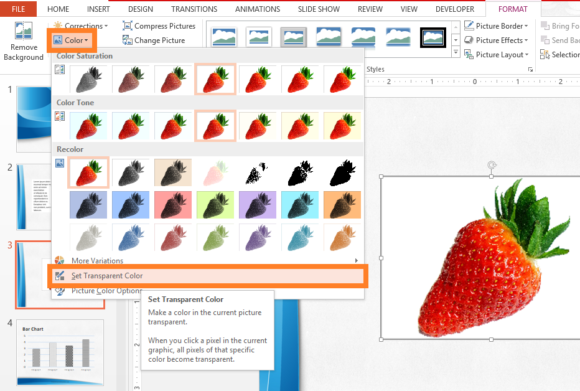Image resolution: width=580 pixels, height=391 pixels.
Task: Expand the Picture Effects dropdown
Action: pyautogui.click(x=496, y=40)
